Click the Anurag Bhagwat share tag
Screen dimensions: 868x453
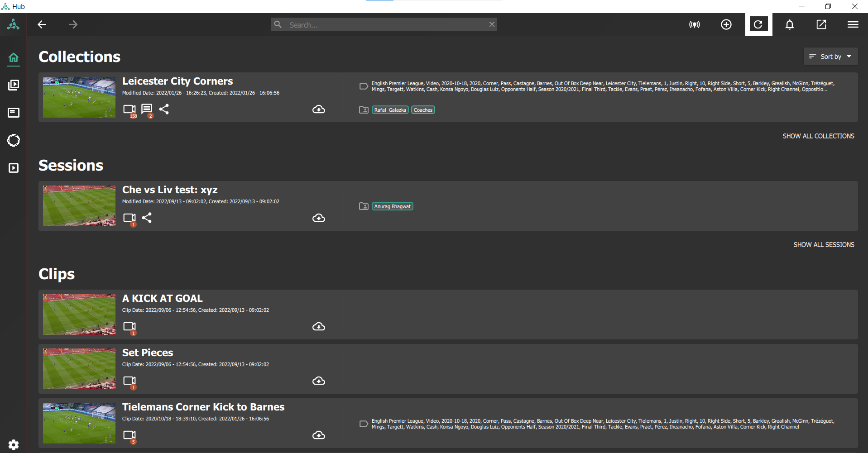[x=393, y=206]
